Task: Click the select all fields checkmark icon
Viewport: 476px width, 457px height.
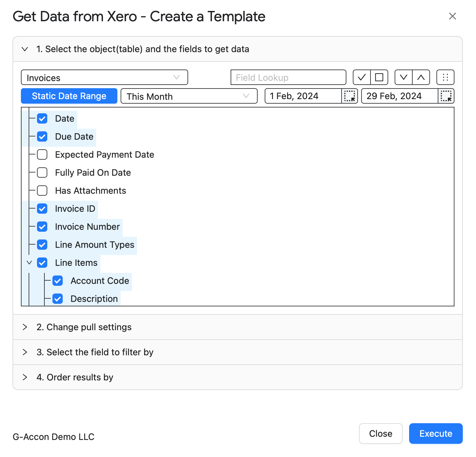Action: point(362,77)
